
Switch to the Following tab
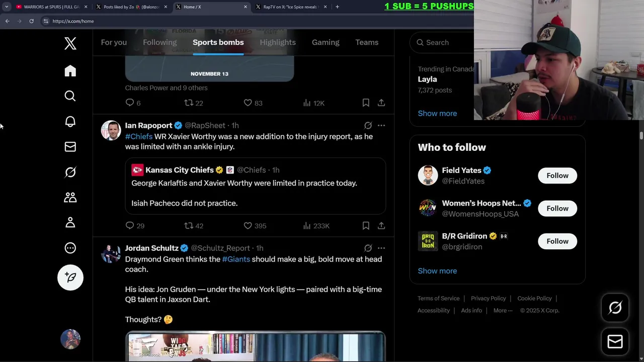[160, 42]
